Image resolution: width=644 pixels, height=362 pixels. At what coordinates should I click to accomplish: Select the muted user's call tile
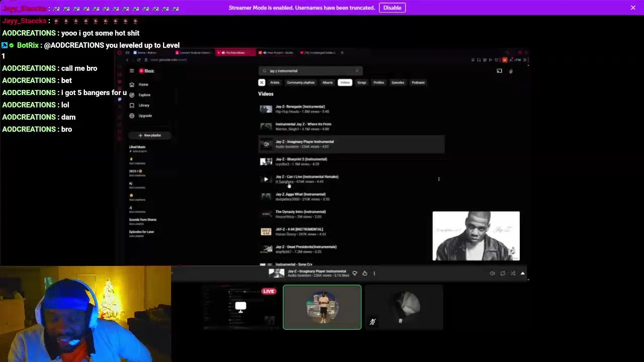pyautogui.click(x=404, y=307)
